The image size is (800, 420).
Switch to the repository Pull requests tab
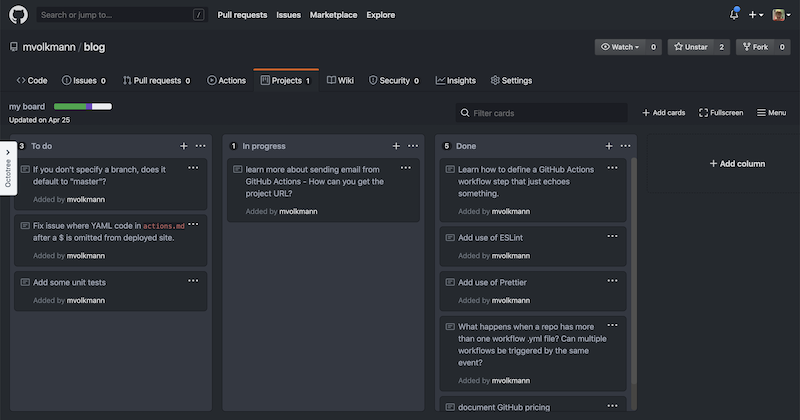(157, 81)
